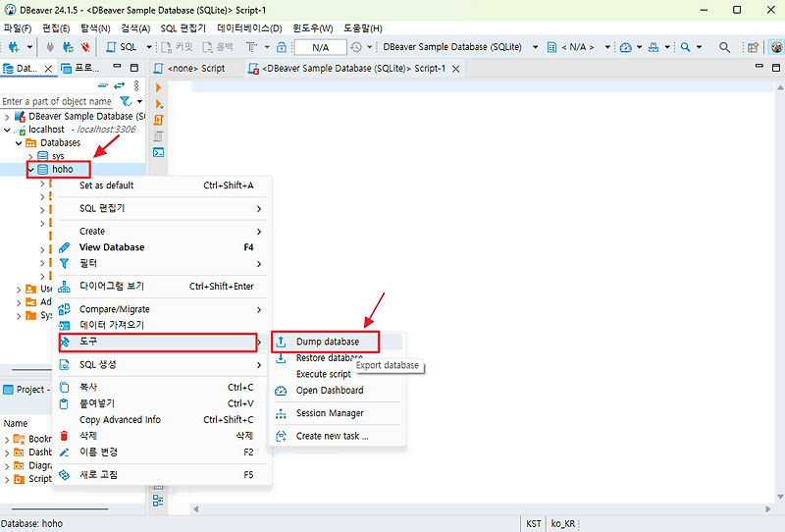Collapse the hoho database node

pyautogui.click(x=31, y=170)
